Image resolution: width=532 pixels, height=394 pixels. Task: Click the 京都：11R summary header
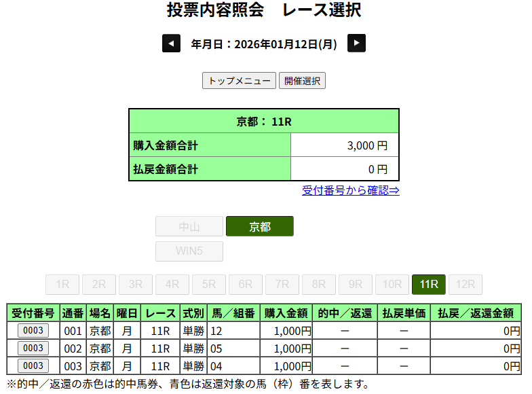[264, 122]
